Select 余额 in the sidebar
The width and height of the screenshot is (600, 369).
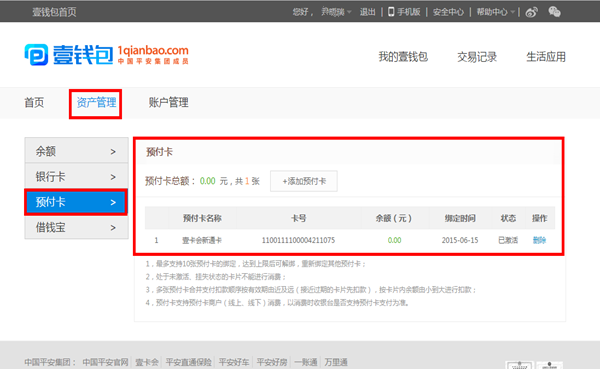[76, 151]
